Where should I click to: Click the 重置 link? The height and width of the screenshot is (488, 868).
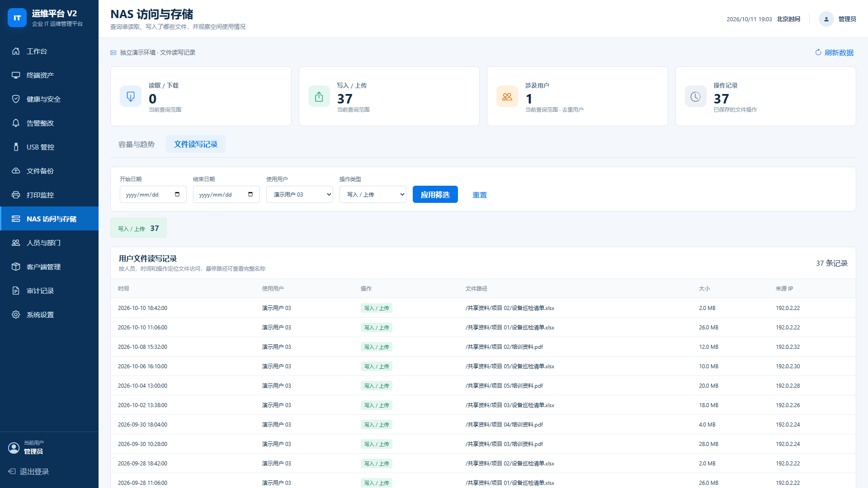(x=480, y=195)
